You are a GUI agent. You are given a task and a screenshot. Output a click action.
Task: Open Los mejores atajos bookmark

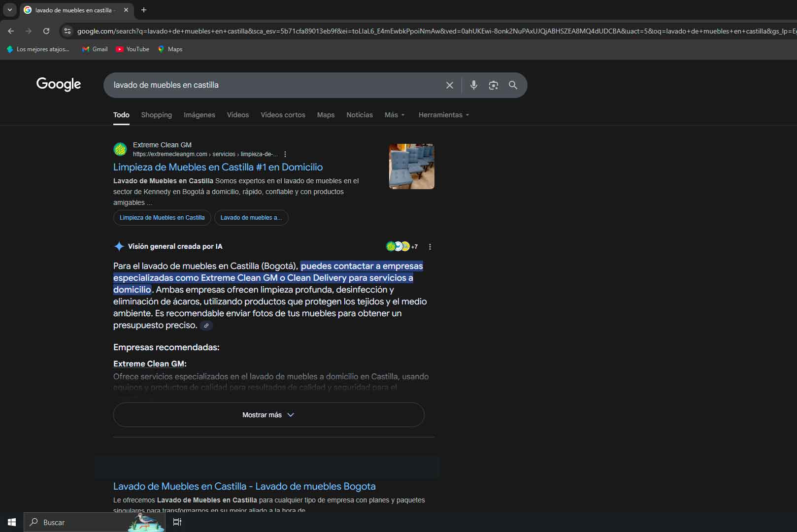click(37, 49)
